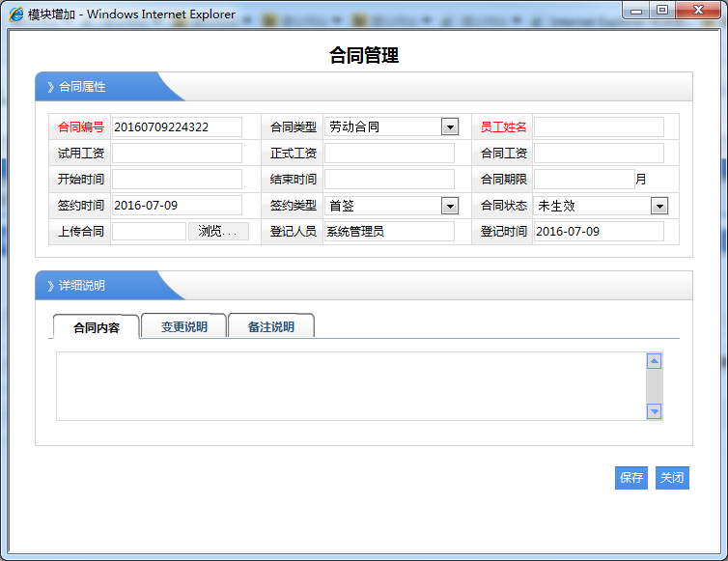Click the 浏览 button to upload contract
The height and width of the screenshot is (561, 728).
[218, 232]
